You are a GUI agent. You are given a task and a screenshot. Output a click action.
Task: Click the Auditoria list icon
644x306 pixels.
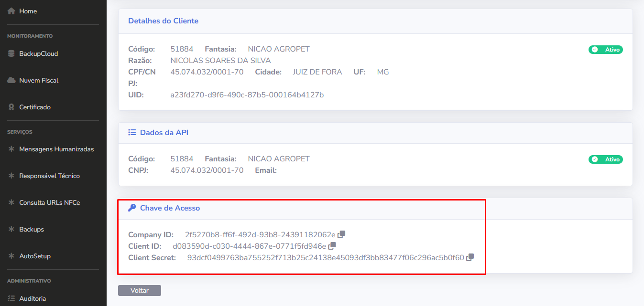tap(11, 298)
